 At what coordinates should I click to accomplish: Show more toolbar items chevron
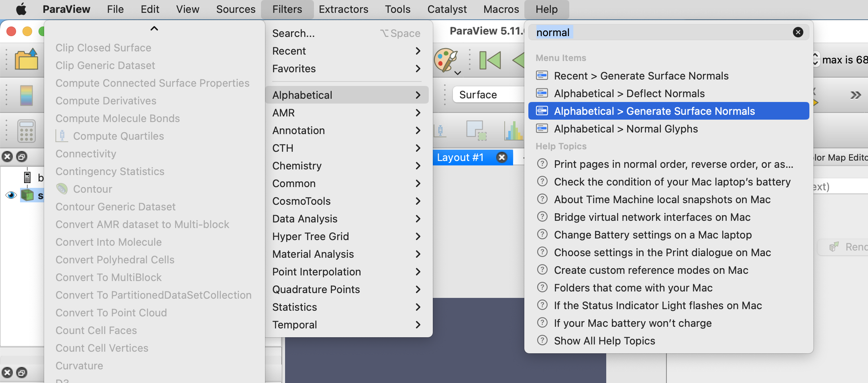click(x=856, y=95)
